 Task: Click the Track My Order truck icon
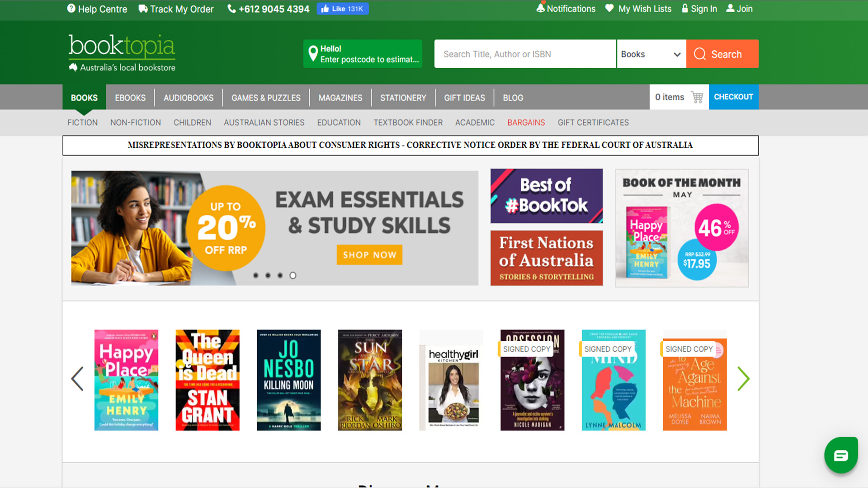pos(143,9)
